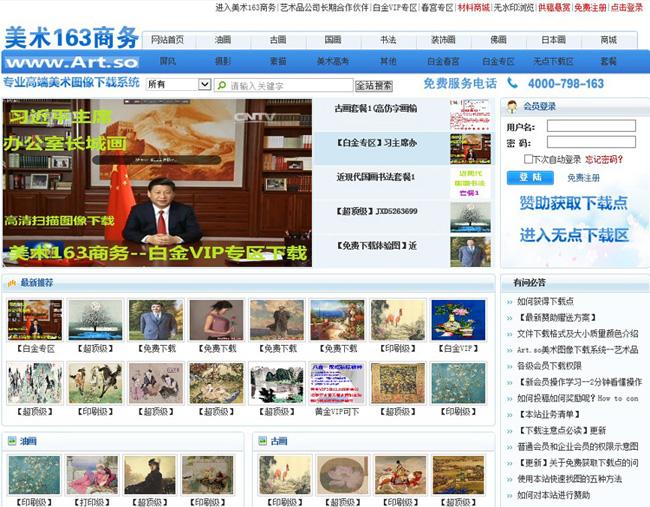Open the 古画套餐1 slide thumbnail
Viewport: 650px width, 507px height.
[470, 115]
